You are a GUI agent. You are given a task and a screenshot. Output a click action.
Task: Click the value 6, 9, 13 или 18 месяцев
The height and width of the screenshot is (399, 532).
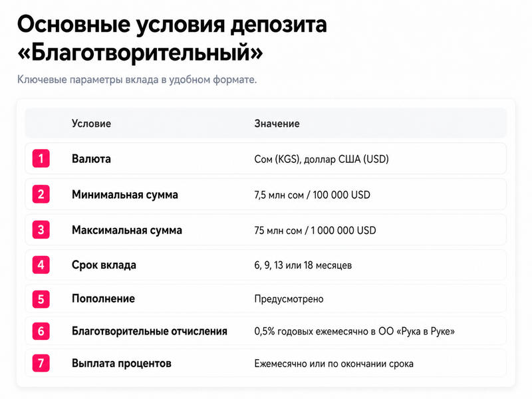pyautogui.click(x=303, y=265)
